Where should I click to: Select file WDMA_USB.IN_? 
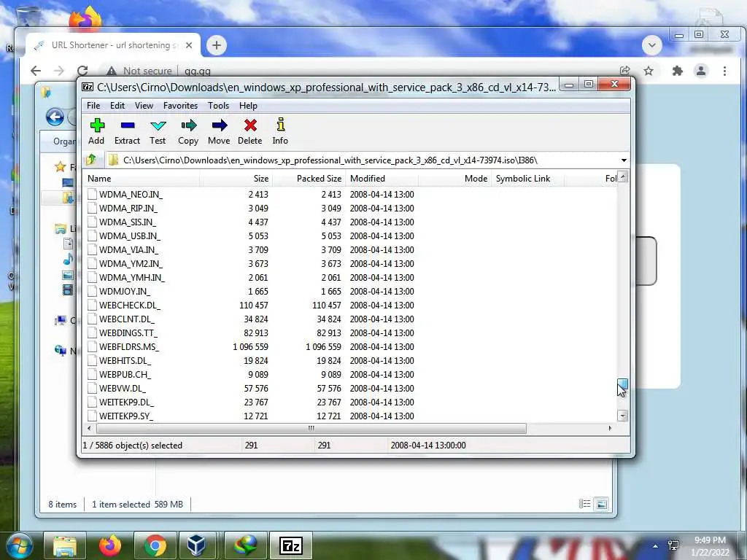pos(130,236)
